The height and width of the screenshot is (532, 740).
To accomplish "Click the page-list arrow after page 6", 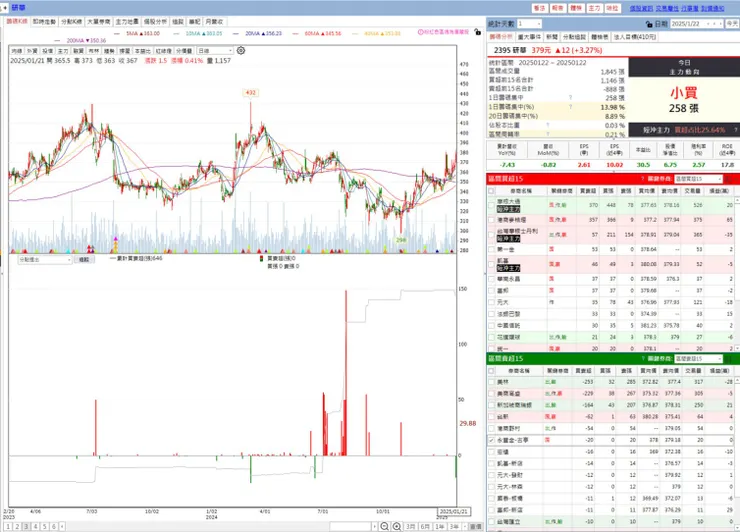I will 62,526.
